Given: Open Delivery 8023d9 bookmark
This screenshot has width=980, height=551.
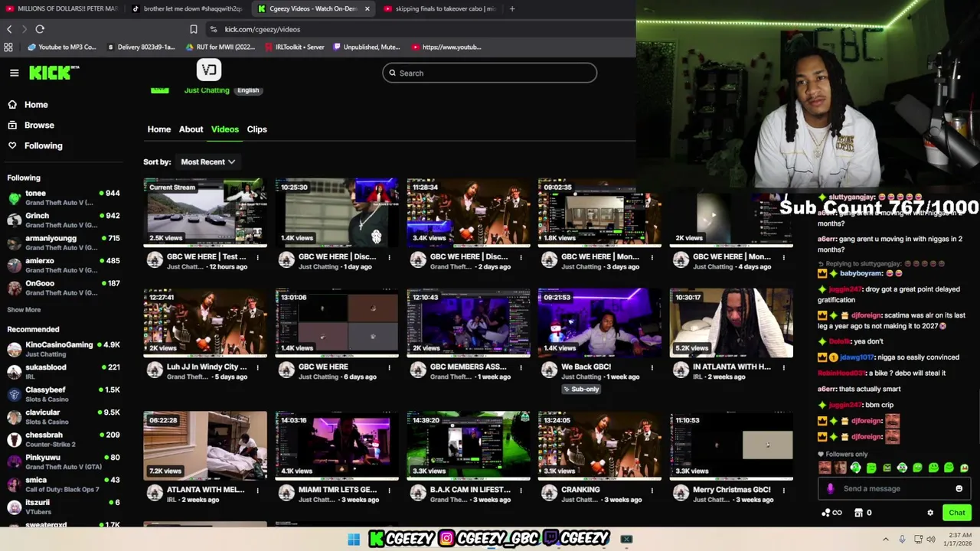Looking at the screenshot, I should coord(141,47).
